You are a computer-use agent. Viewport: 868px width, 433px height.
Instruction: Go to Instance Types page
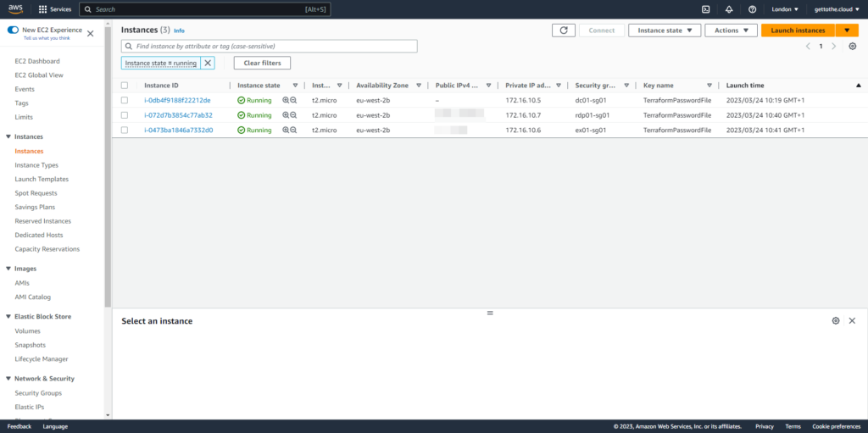point(36,165)
